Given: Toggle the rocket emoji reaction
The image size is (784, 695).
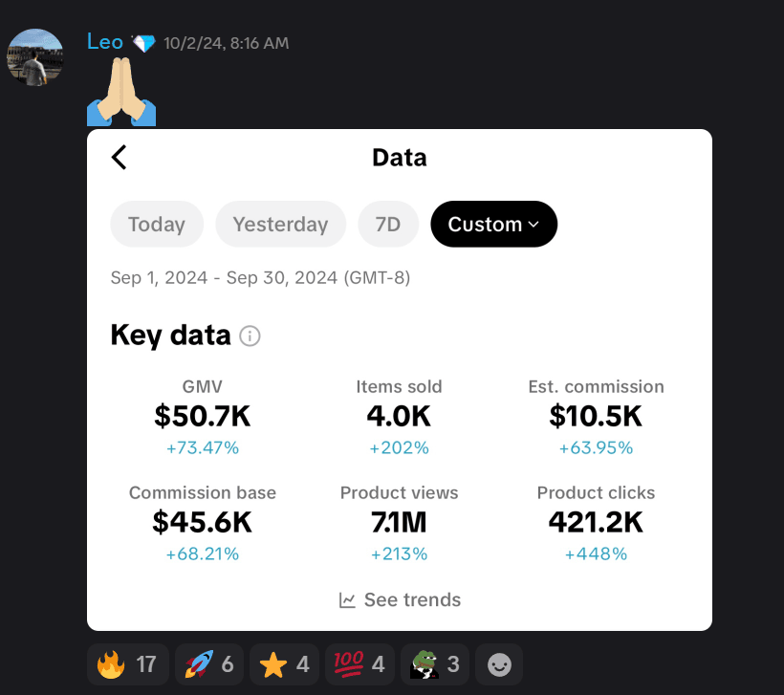Looking at the screenshot, I should (x=207, y=663).
